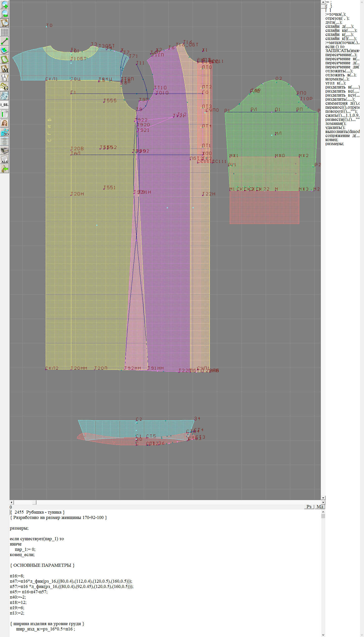Click the Мд button
364x637 pixels.
click(320, 507)
